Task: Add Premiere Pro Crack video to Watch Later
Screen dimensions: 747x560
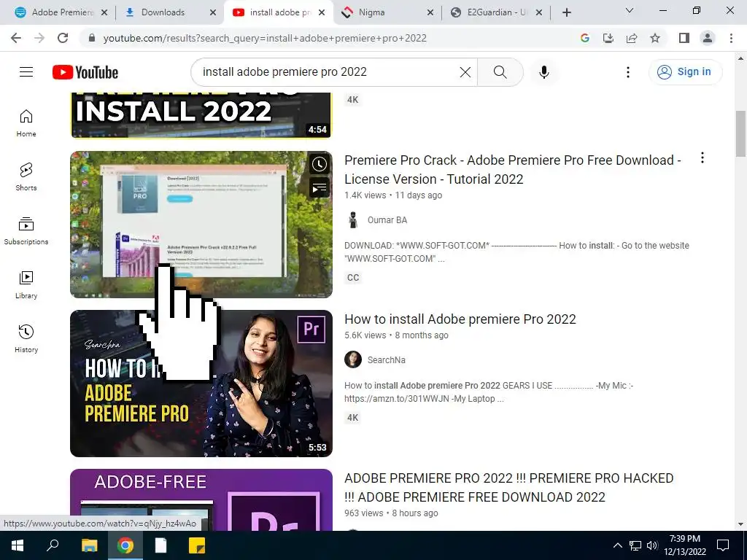Action: [320, 164]
